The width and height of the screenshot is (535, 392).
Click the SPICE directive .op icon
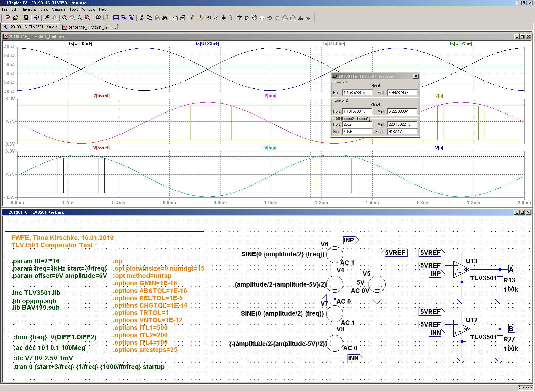(308, 18)
